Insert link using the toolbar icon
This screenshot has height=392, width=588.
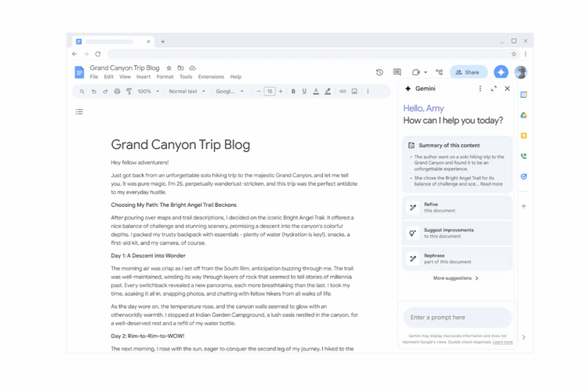343,92
